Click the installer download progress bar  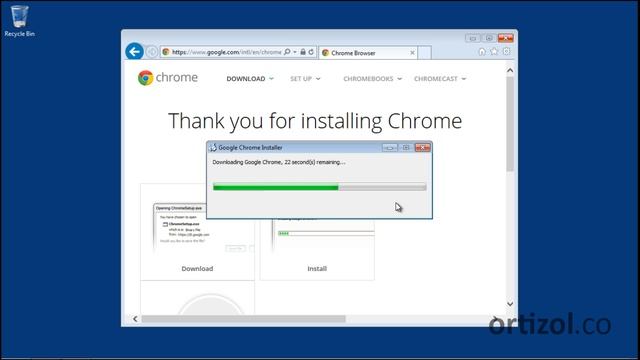[320, 187]
